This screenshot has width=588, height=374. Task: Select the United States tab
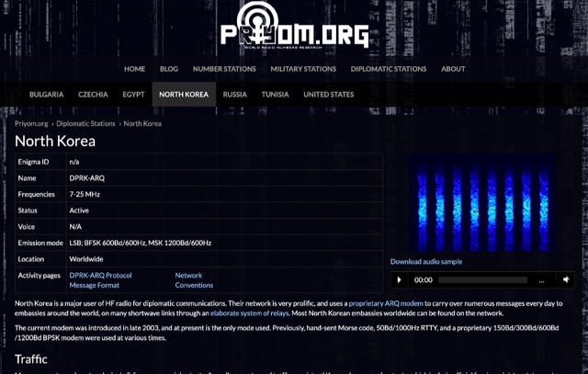(328, 95)
